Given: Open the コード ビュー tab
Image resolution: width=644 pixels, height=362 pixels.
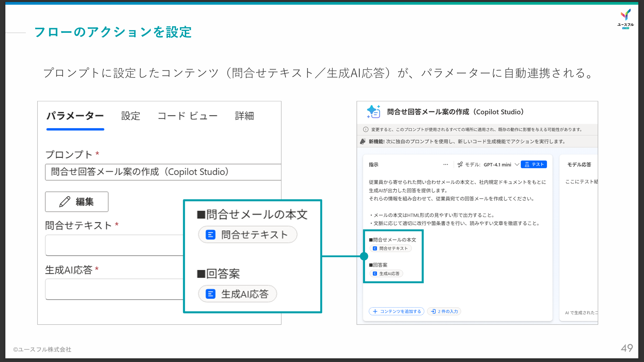Looking at the screenshot, I should (187, 116).
